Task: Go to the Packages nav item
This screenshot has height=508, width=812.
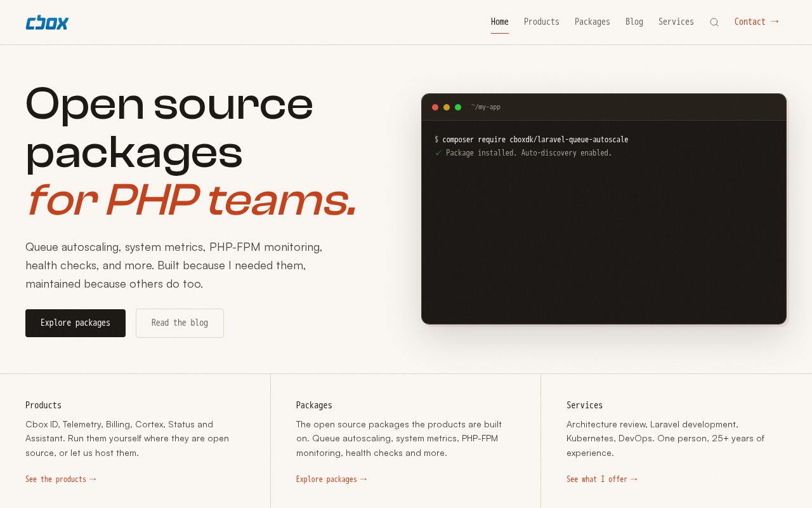Action: [x=593, y=22]
